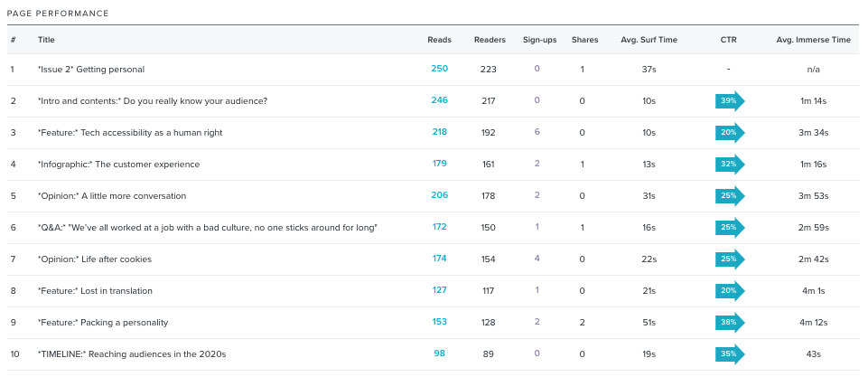Open the 246 reads count link

pos(439,100)
